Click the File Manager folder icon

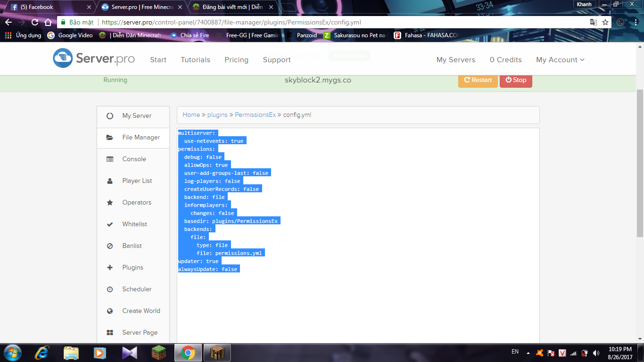pyautogui.click(x=110, y=138)
